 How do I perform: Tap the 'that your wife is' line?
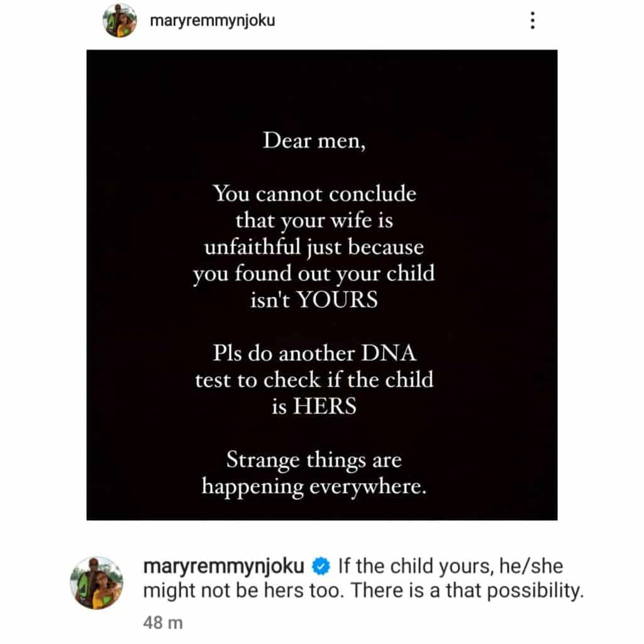(x=314, y=220)
